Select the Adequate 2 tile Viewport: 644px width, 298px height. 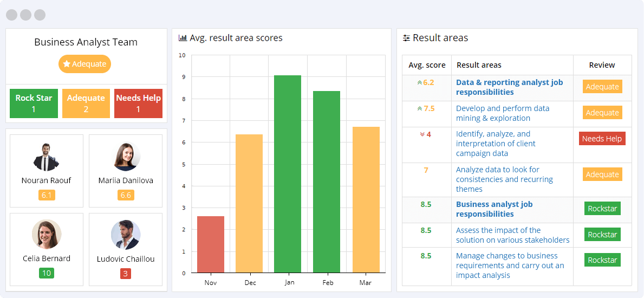coord(86,103)
